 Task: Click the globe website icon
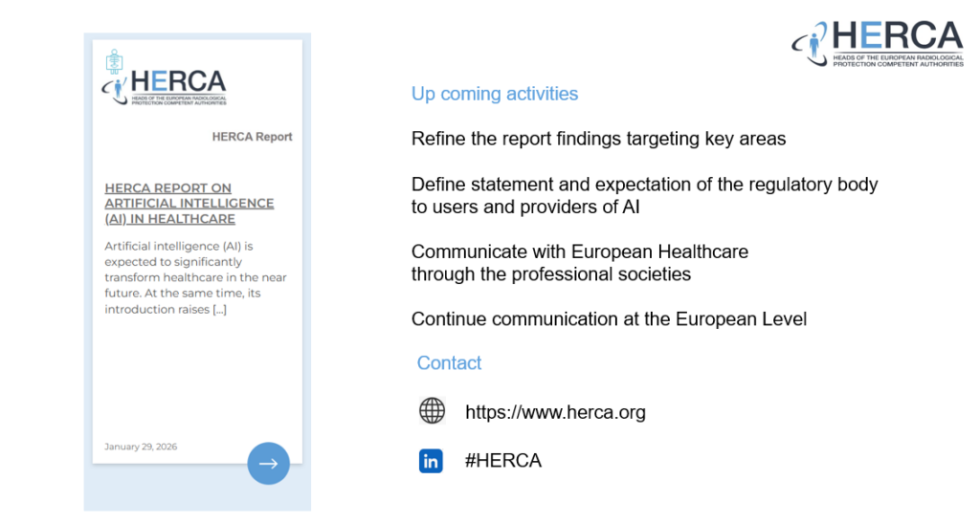432,411
